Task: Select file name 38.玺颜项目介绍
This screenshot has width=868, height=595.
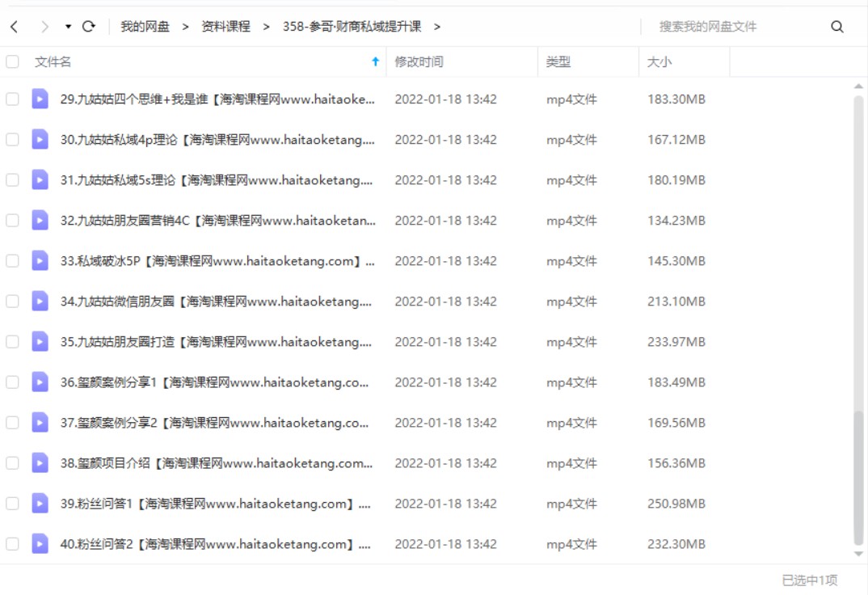Action: point(217,462)
